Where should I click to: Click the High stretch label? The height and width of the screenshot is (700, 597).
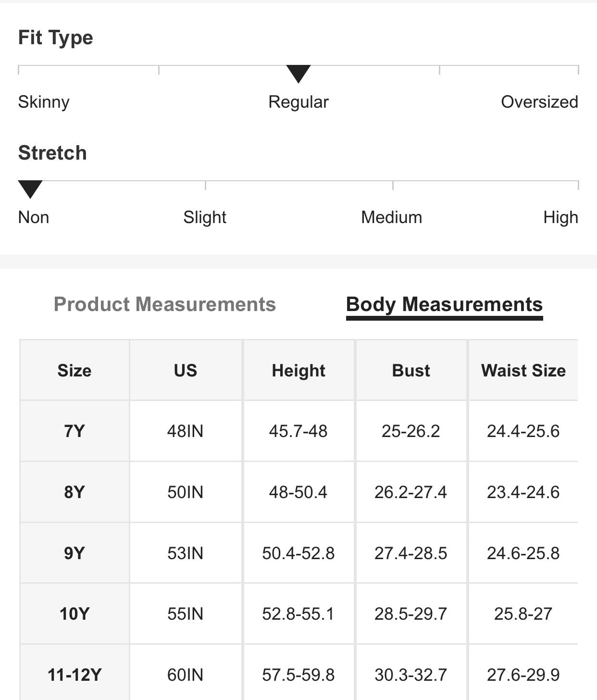[560, 217]
